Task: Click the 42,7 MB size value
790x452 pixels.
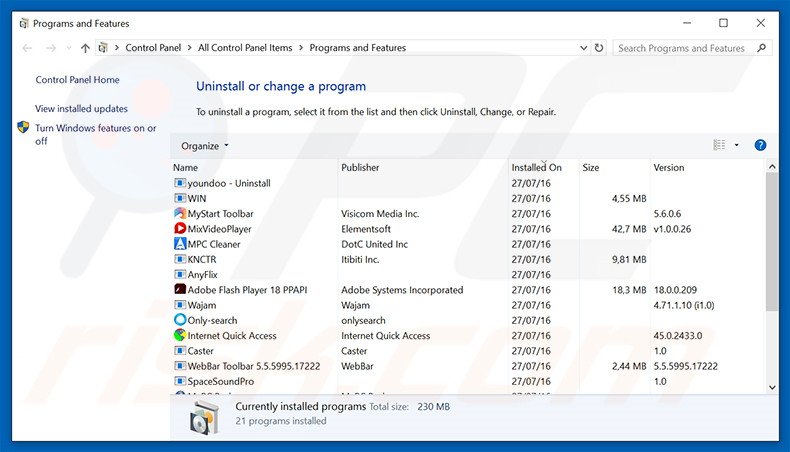Action: pos(629,229)
